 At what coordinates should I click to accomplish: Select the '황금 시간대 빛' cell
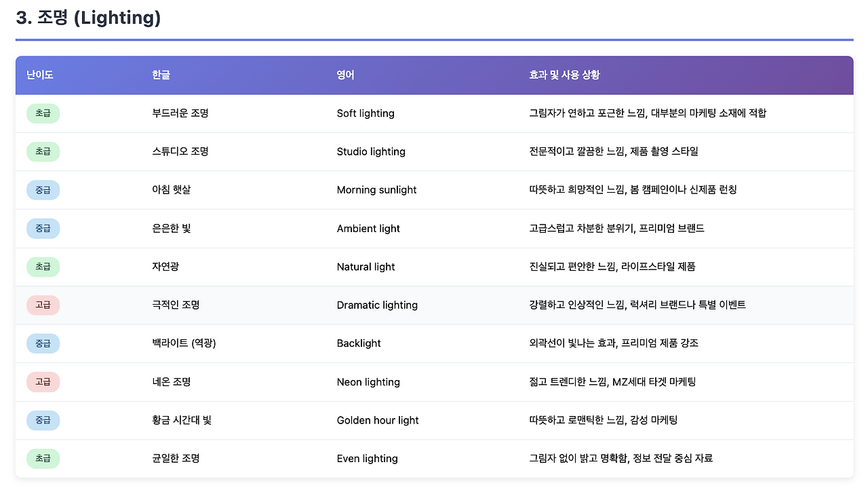click(x=182, y=420)
